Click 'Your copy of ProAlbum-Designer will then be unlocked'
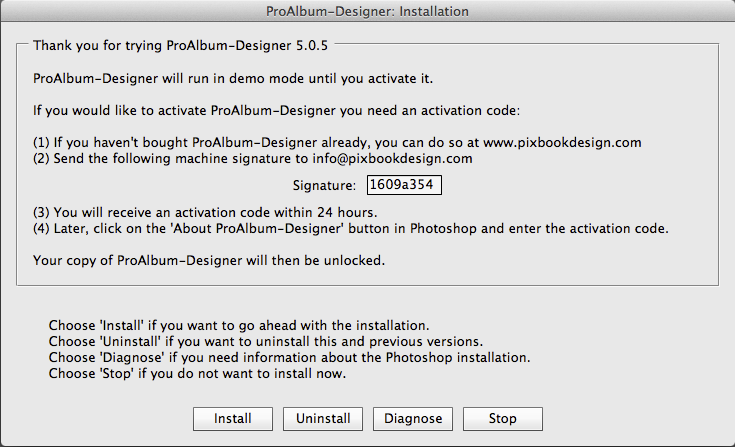735x447 pixels. tap(209, 260)
